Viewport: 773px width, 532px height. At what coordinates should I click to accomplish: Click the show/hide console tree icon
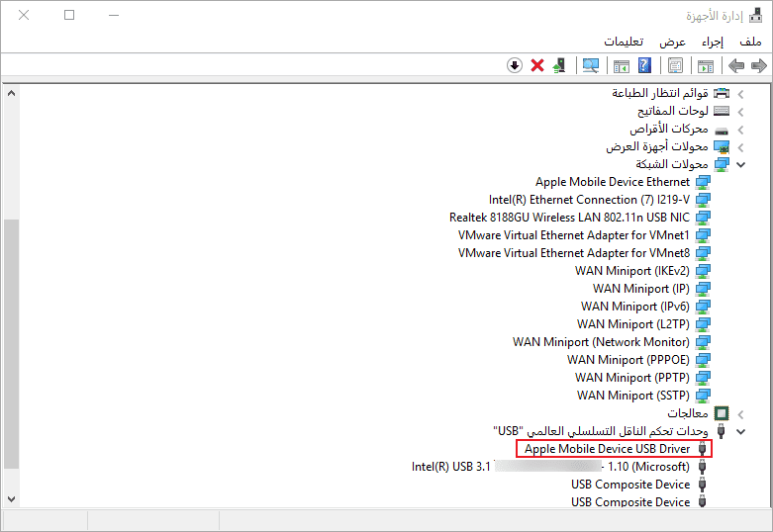click(706, 65)
